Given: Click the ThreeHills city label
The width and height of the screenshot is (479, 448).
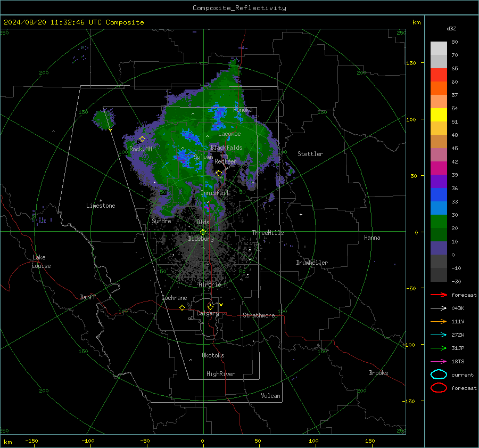Looking at the screenshot, I should coord(268,233).
